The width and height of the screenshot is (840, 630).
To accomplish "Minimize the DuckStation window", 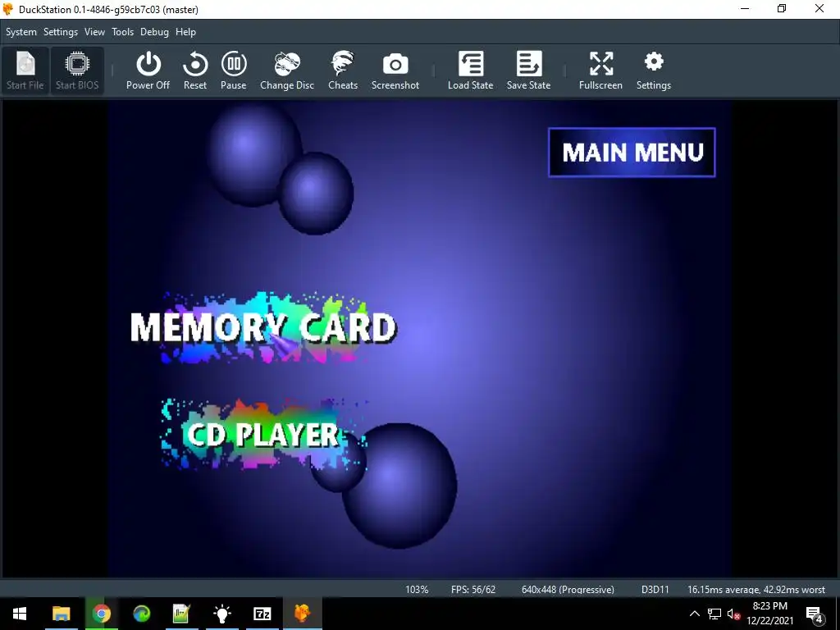I will 745,8.
